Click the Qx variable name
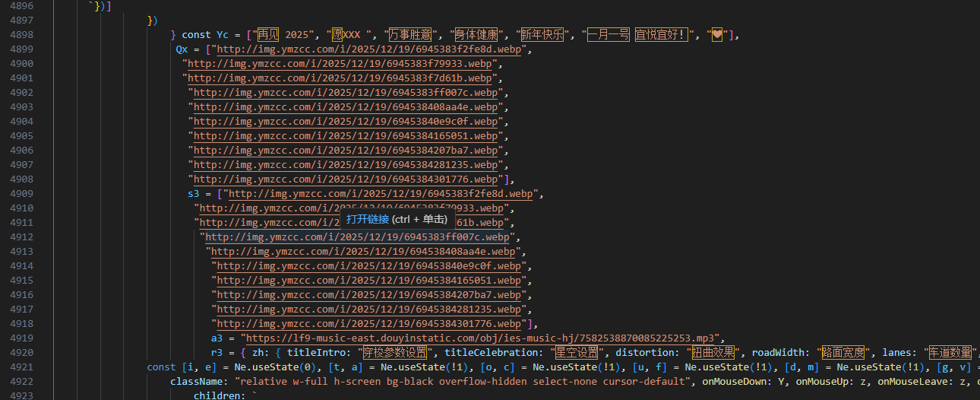The image size is (980, 400). coord(182,49)
